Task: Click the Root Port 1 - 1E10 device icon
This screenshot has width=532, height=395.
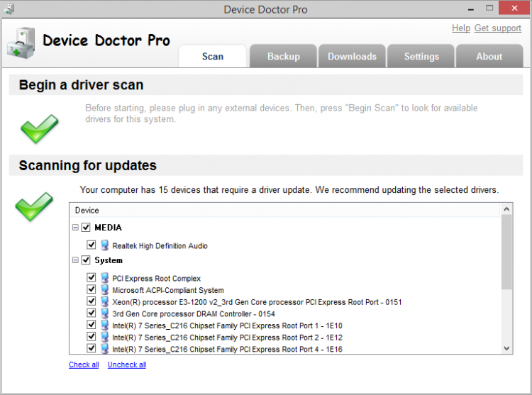Action: pos(105,326)
